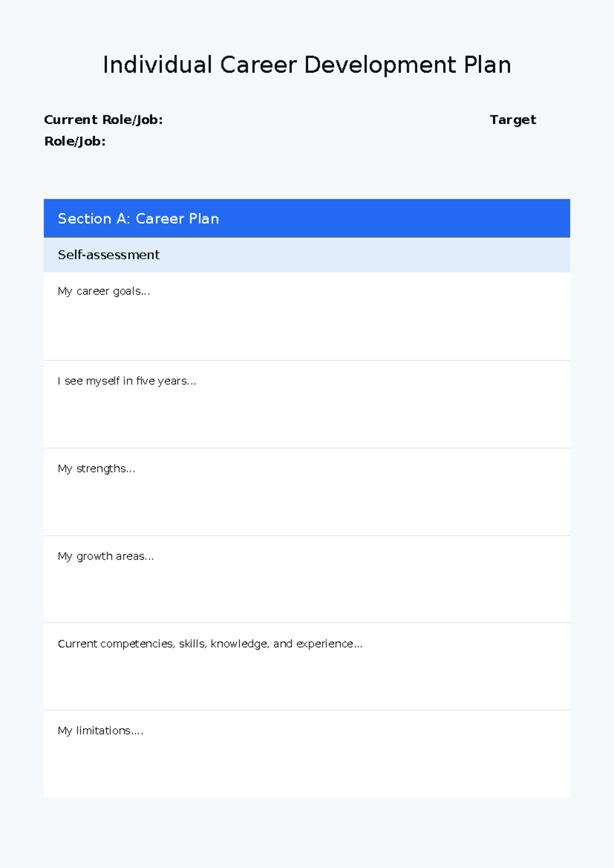Click the empty area under My limitations
This screenshot has width=614, height=868.
tap(307, 768)
